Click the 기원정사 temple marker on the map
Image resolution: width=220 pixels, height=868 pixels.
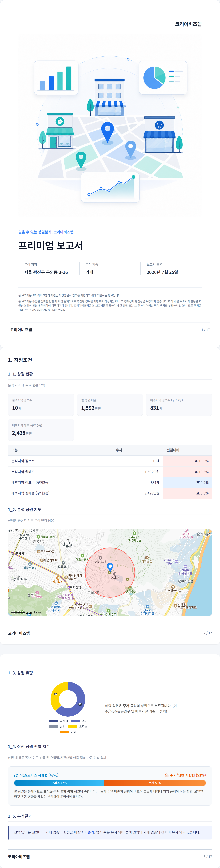pos(100,558)
